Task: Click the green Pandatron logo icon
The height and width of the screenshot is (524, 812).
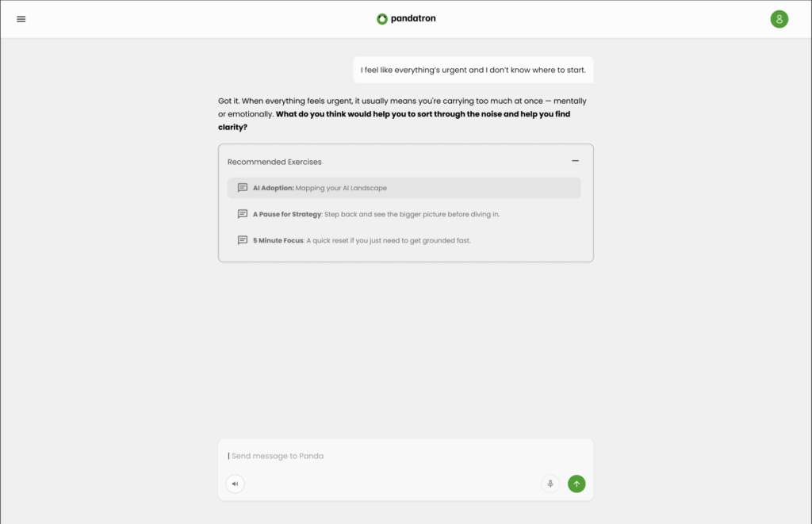Action: click(382, 19)
